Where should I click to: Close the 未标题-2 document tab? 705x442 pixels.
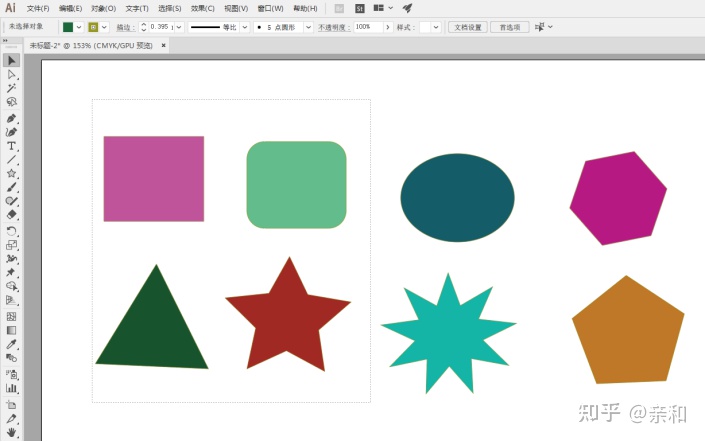163,45
